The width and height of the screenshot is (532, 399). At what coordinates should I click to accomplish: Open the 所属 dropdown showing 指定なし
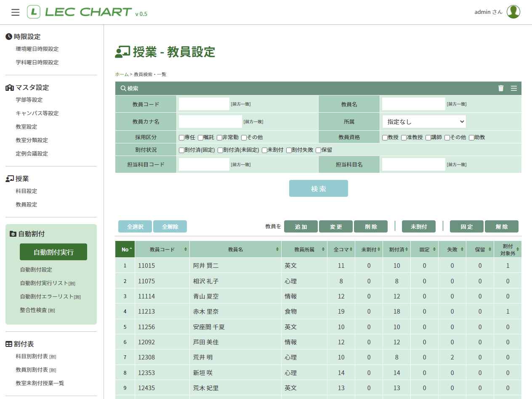pos(424,121)
